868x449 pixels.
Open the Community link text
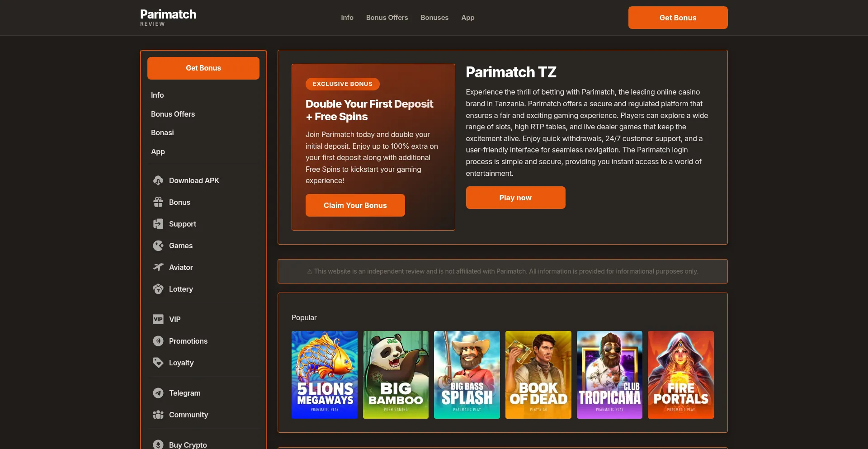189,415
